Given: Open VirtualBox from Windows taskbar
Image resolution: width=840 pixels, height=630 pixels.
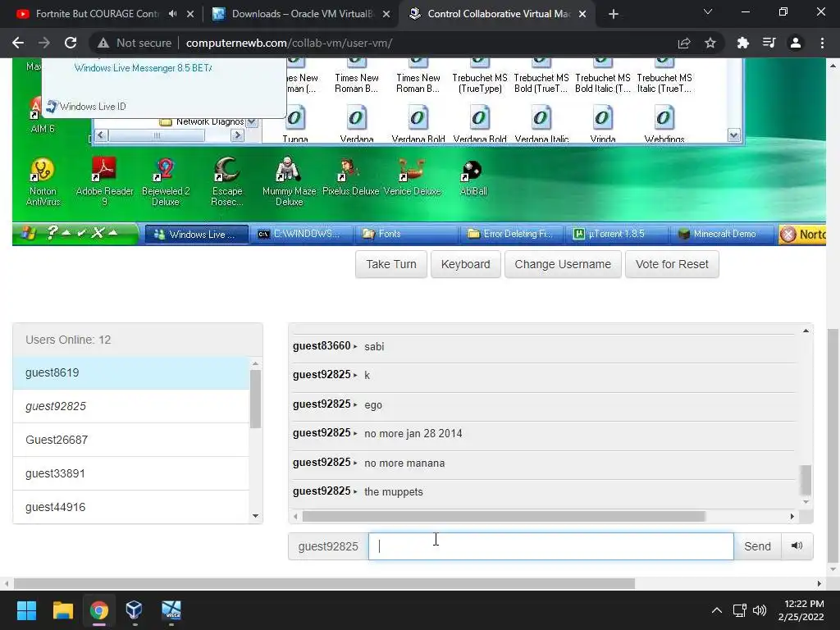Looking at the screenshot, I should pyautogui.click(x=134, y=610).
